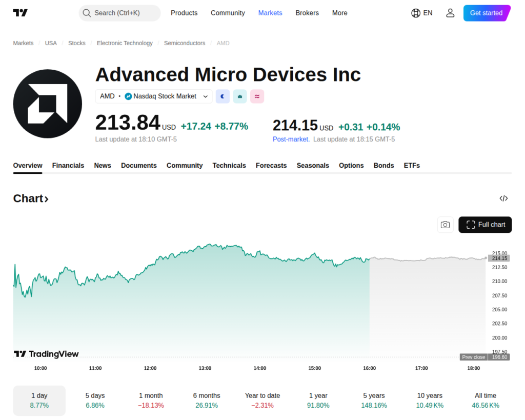Select the 5 days chart range
The height and width of the screenshot is (420, 525).
[x=95, y=400]
